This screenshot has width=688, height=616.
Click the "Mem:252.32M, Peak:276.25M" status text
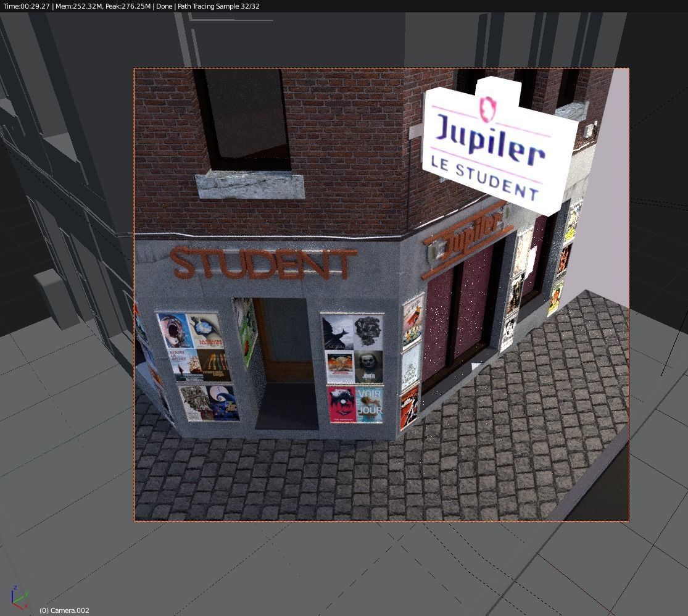coord(102,6)
